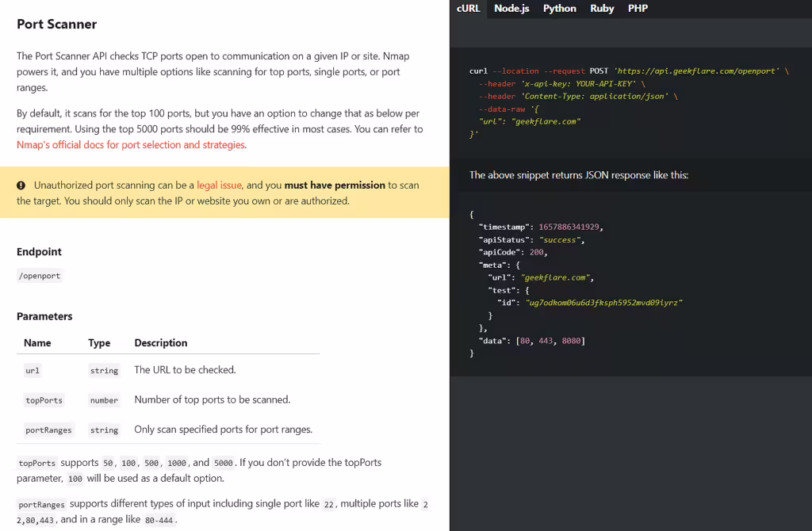
Task: Click the API URL 'https://api.geekflare.com/openport' in curl command
Action: (x=696, y=71)
